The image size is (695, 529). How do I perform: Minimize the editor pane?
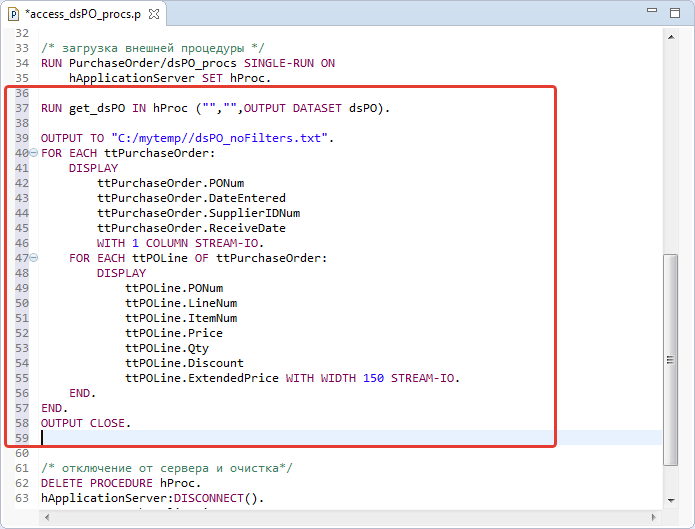pos(652,10)
